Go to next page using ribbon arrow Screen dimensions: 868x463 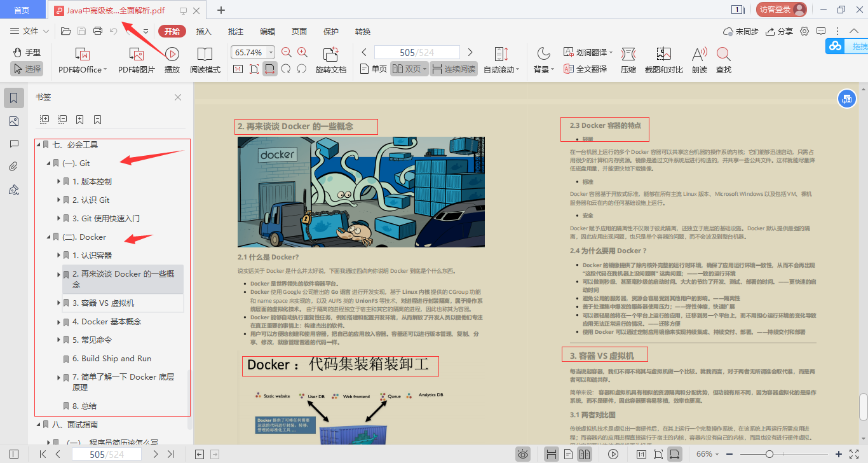470,52
